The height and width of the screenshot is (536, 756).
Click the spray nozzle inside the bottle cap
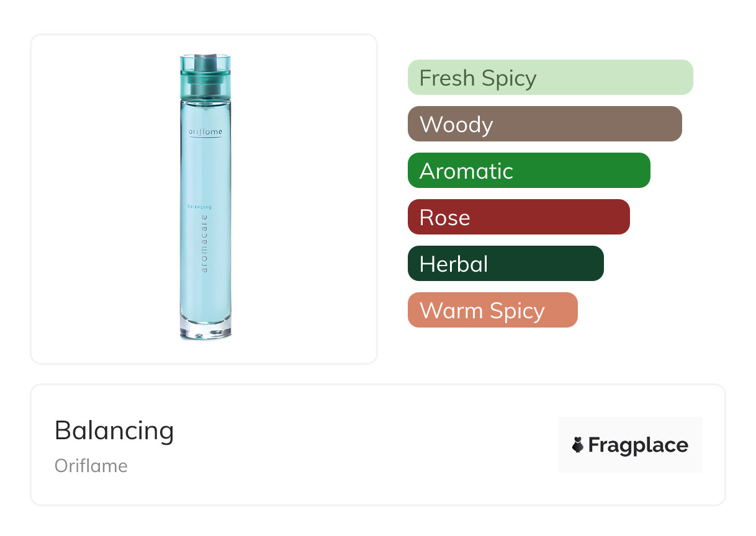point(204,63)
